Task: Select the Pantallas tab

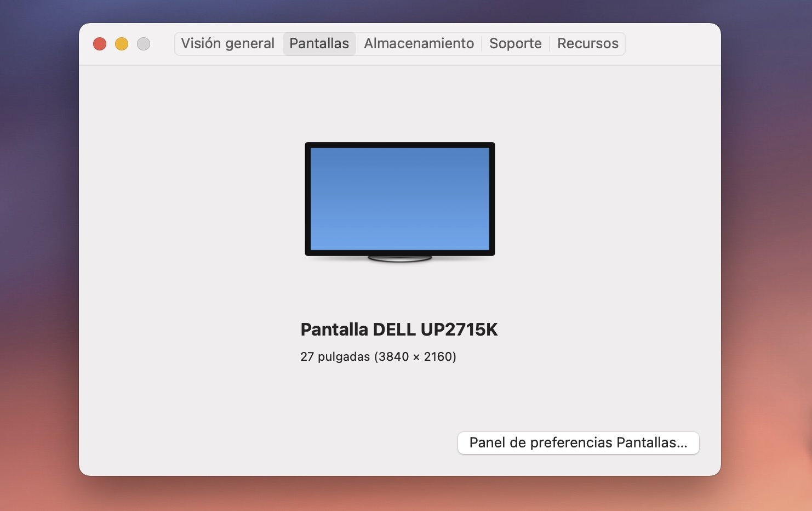Action: (319, 44)
